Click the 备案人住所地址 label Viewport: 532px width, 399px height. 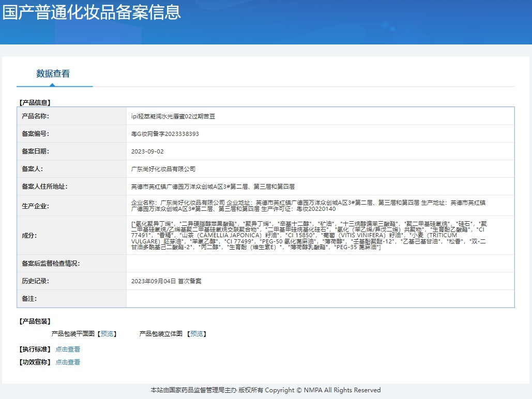coord(44,187)
